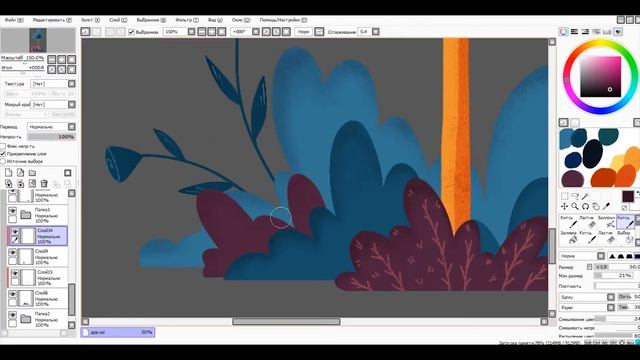Toggle the color wheel panel icon
This screenshot has height=360, width=640.
click(563, 31)
